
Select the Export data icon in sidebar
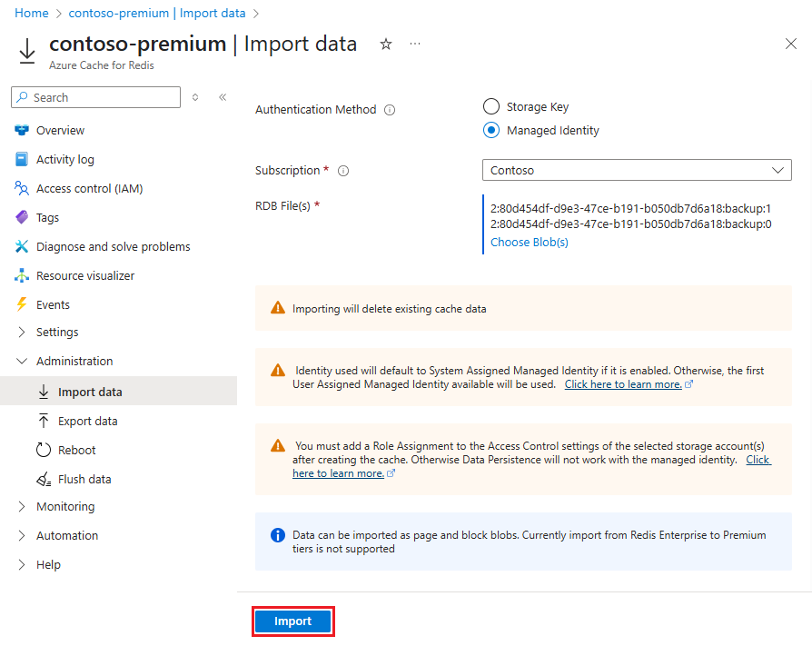click(x=45, y=421)
